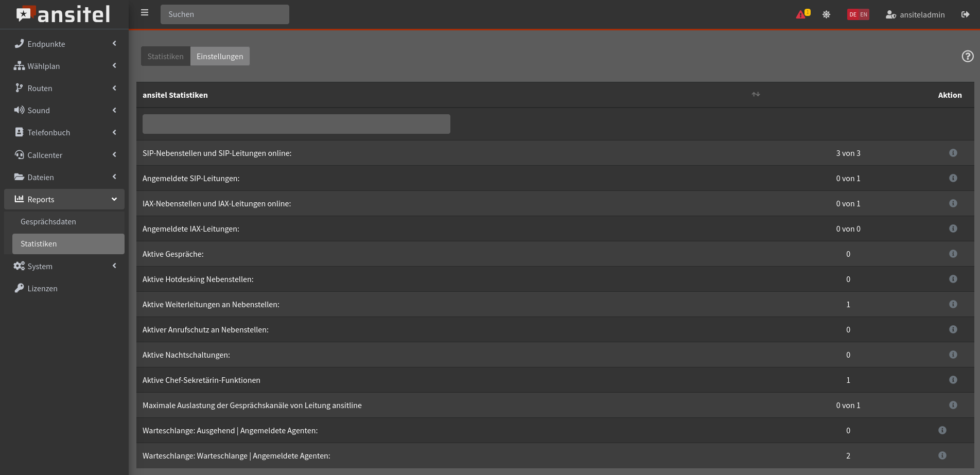Screen dimensions: 980x475
Task: Switch language to EN
Action: [x=864, y=14]
